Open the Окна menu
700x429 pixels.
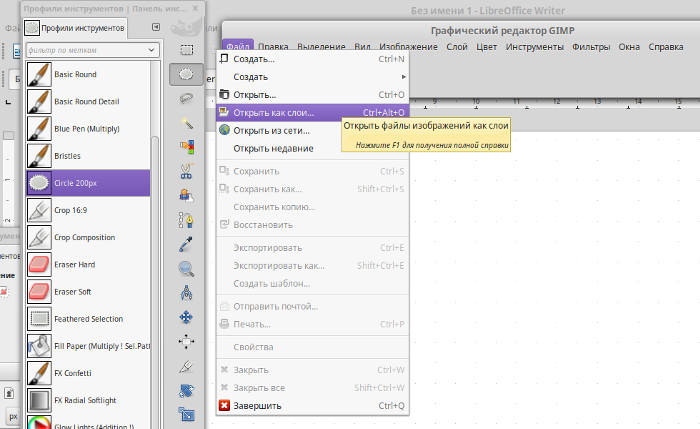click(629, 47)
